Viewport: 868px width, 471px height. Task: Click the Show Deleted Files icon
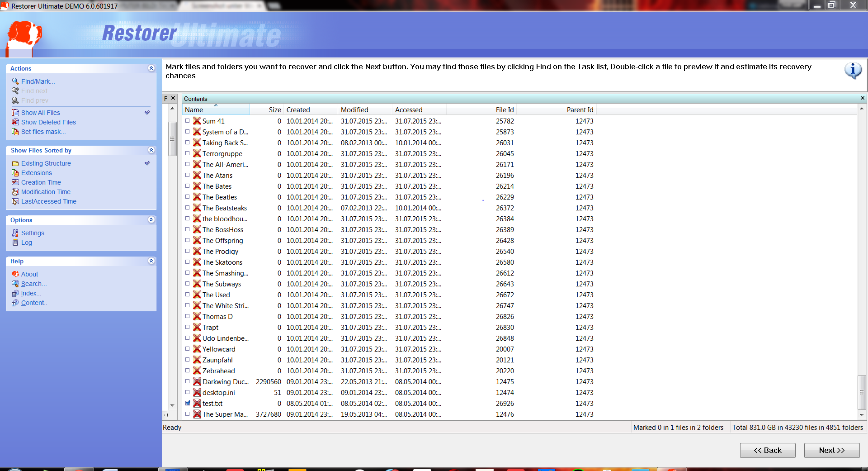coord(15,122)
